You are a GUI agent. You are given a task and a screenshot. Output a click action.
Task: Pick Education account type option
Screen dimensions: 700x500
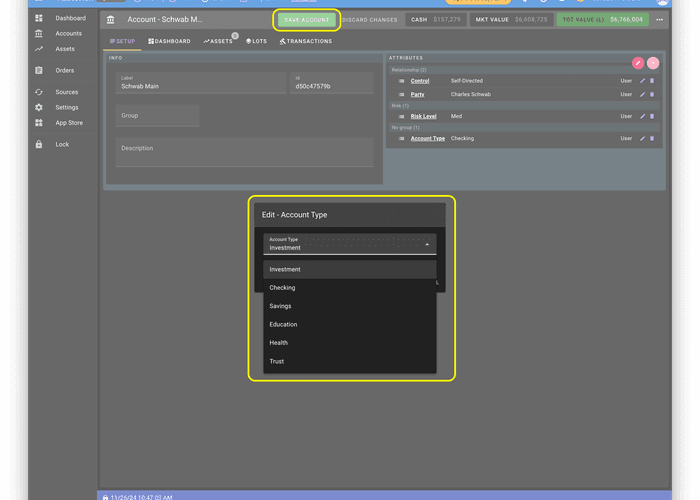(x=283, y=324)
